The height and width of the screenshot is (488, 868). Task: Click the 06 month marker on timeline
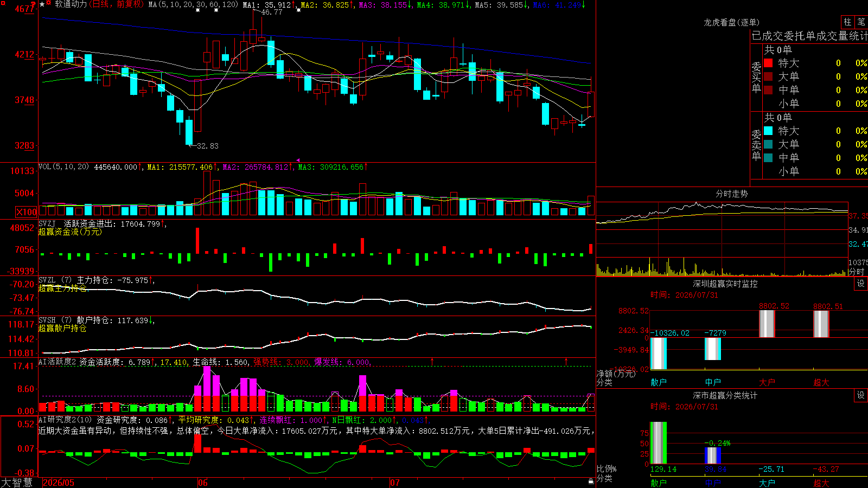[x=202, y=483]
